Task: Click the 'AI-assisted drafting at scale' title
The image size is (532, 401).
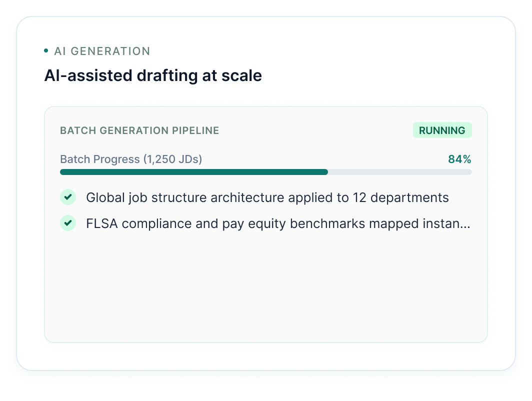Action: (153, 75)
